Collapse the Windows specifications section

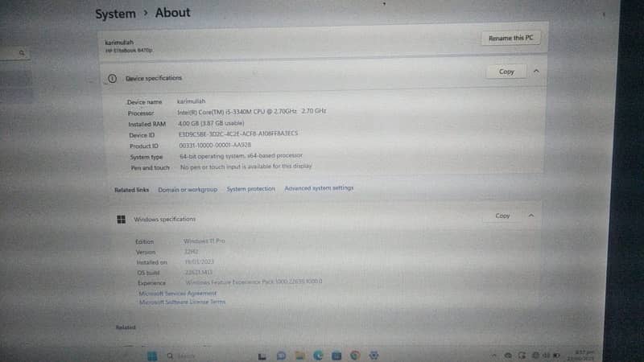[531, 216]
